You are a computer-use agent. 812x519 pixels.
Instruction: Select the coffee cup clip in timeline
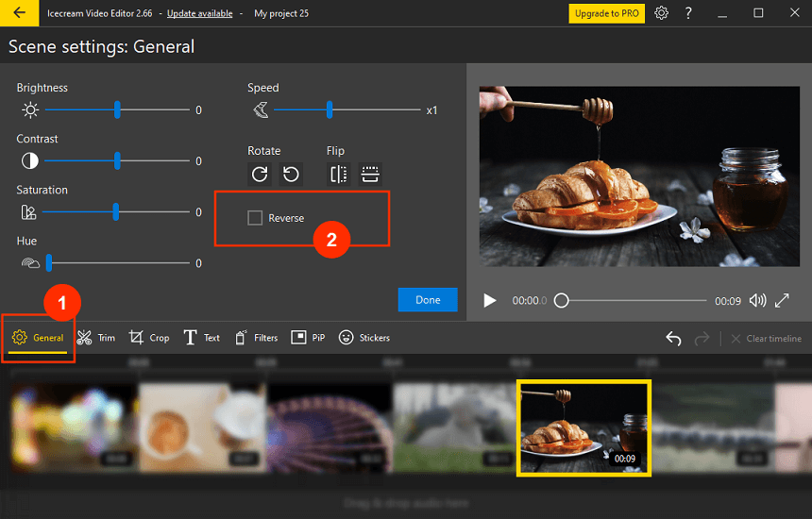point(202,427)
